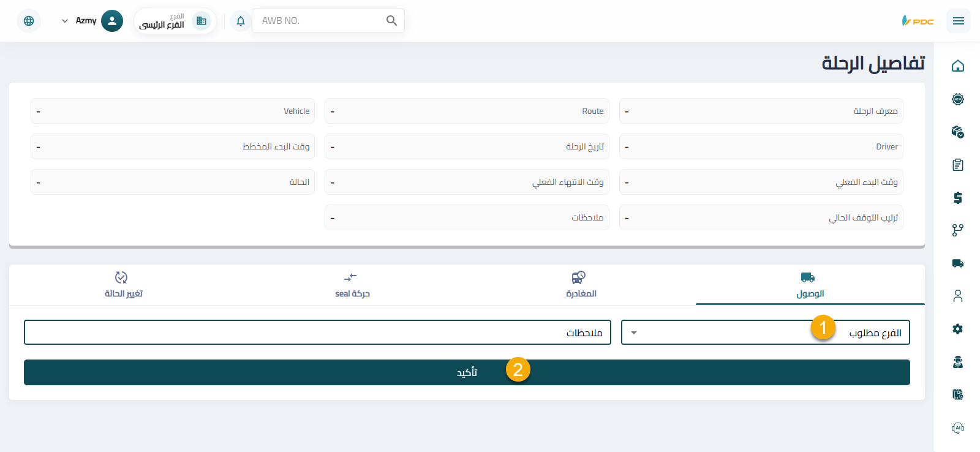Click the NEW badge sidebar icon
Viewport: 980px width, 452px height.
tap(958, 99)
